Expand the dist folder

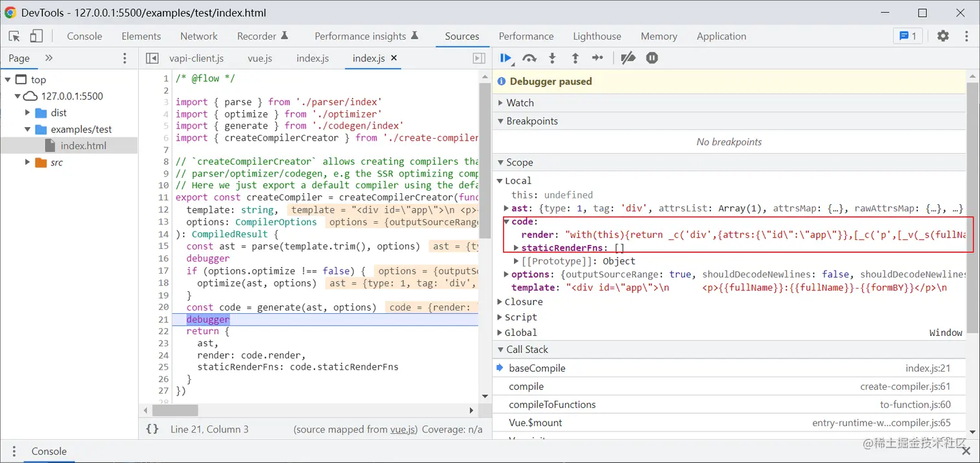click(x=27, y=113)
